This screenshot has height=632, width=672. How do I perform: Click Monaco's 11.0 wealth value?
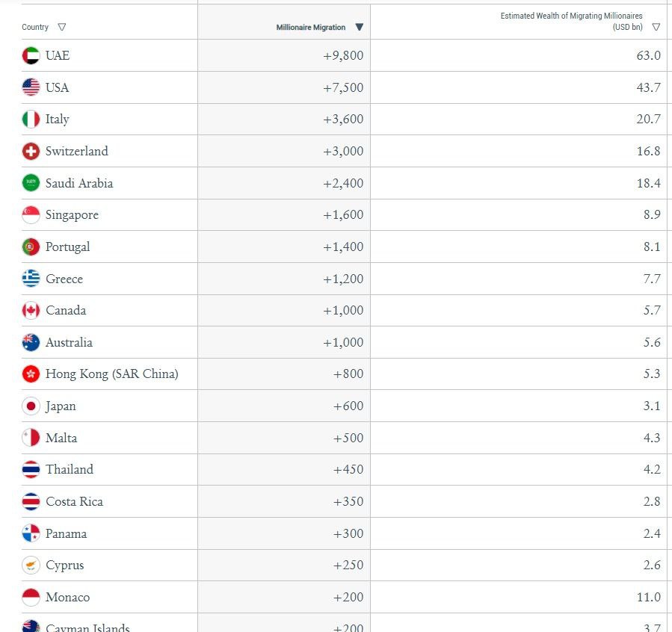click(x=648, y=598)
